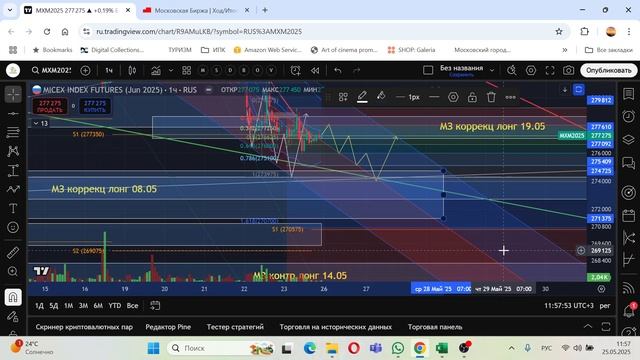
Task: Toggle magnet mode for drawings
Action: pos(13,297)
